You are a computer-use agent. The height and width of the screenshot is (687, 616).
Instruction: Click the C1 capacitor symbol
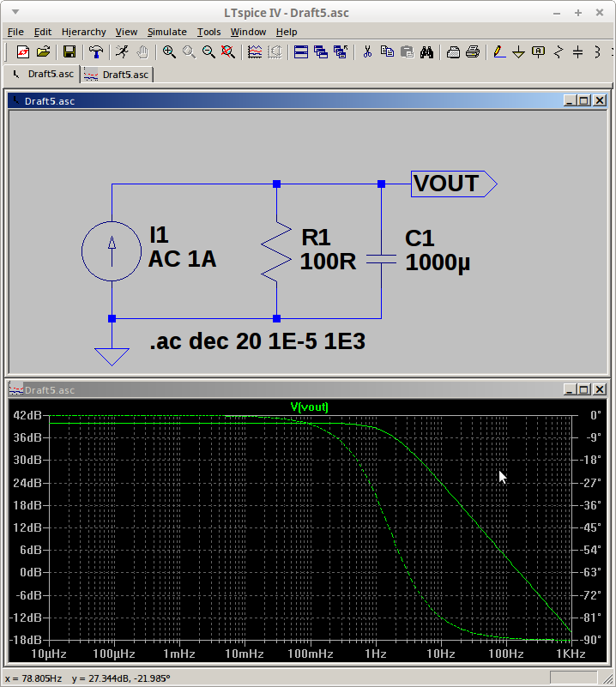pyautogui.click(x=381, y=260)
